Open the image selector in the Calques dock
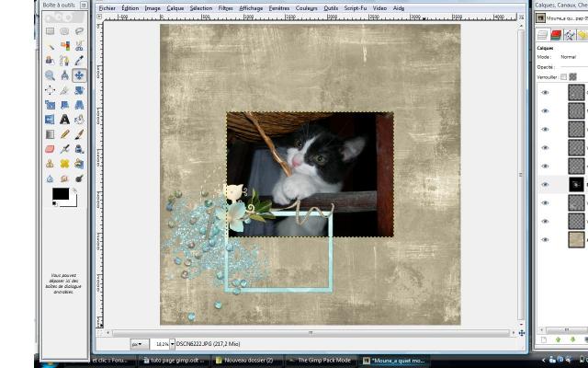 [x=561, y=18]
